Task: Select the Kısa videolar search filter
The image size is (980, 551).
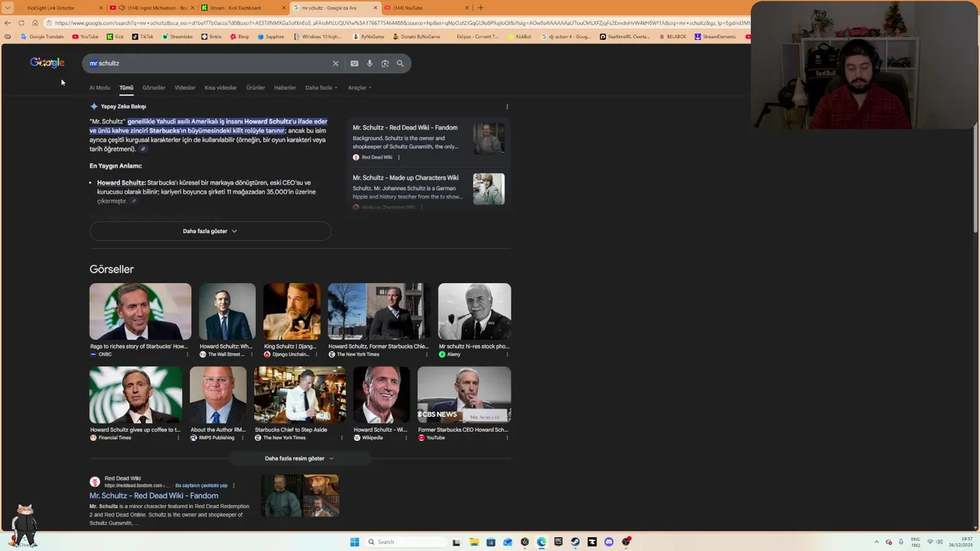Action: pyautogui.click(x=220, y=88)
